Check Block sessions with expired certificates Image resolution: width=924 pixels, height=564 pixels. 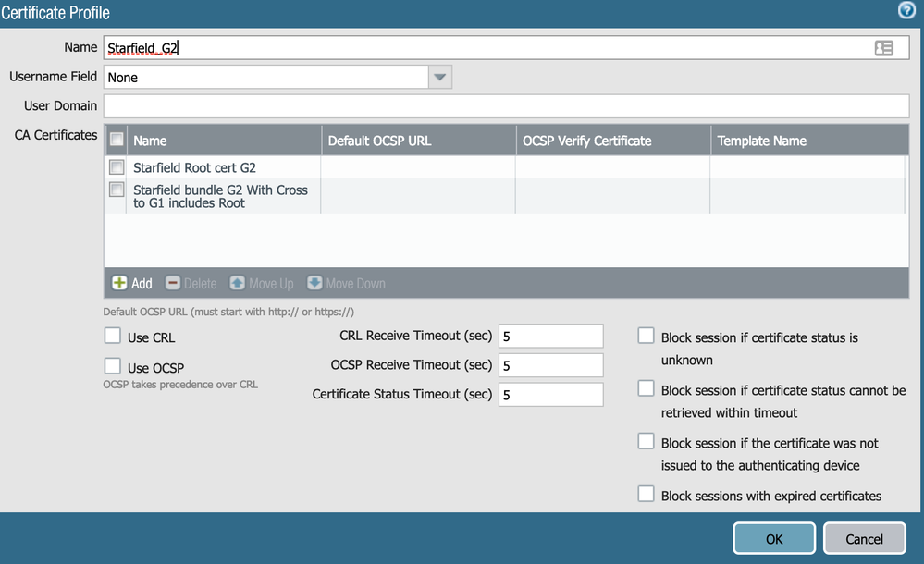point(646,494)
